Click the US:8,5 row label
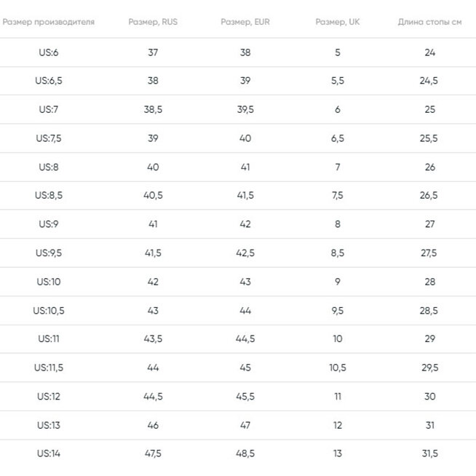The width and height of the screenshot is (476, 476). pos(49,196)
